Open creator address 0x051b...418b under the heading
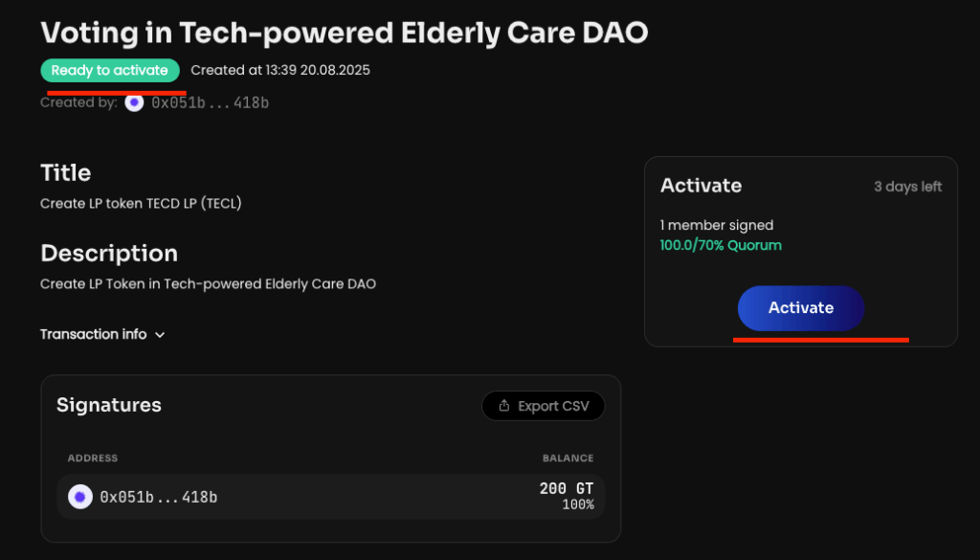This screenshot has width=980, height=560. pos(210,102)
